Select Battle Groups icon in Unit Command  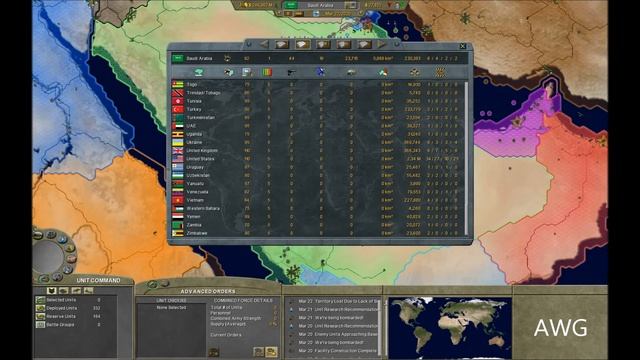(x=40, y=325)
